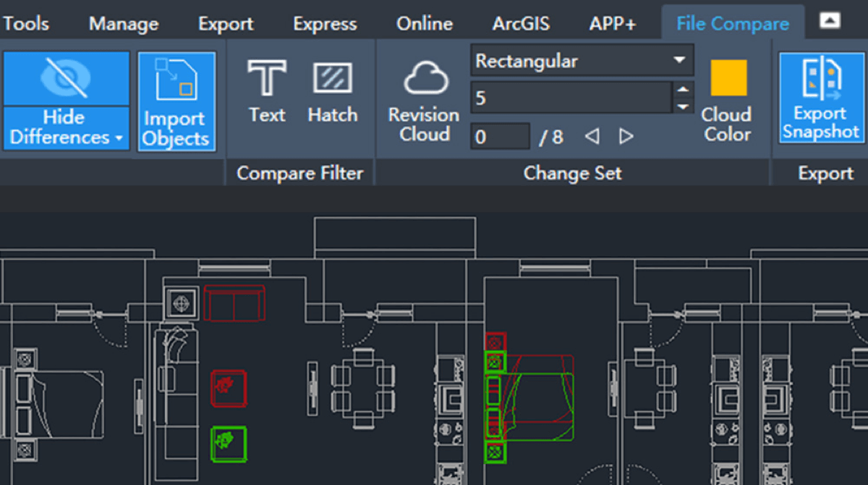Click the Hide Differences eye icon
Screen dimensions: 868x485
tap(67, 78)
